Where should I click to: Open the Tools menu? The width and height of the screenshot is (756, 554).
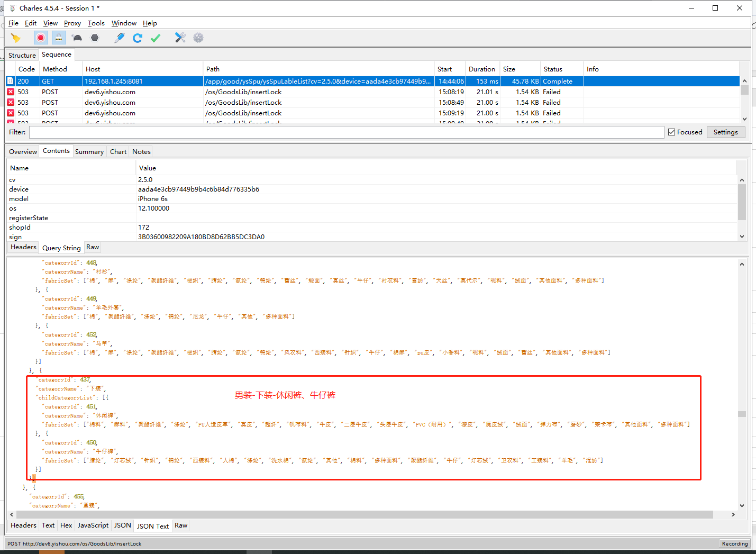click(96, 23)
